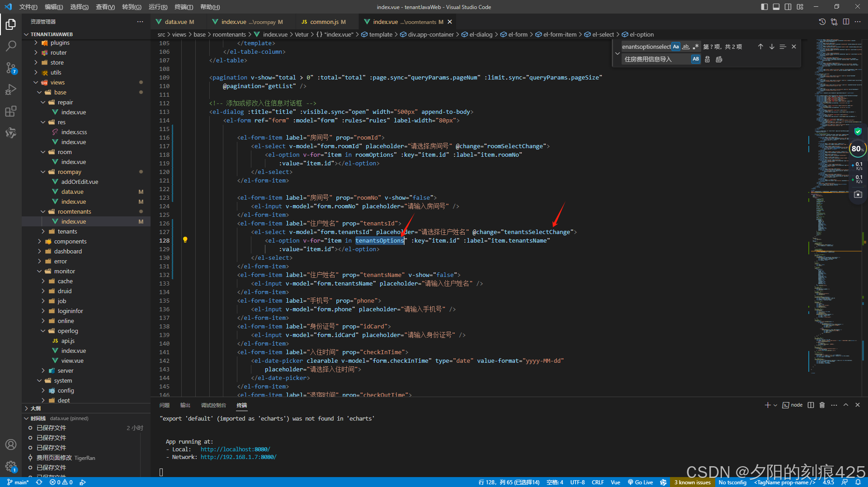Viewport: 868px width, 487px height.
Task: Open the Terminal menu (终端)
Action: (184, 7)
